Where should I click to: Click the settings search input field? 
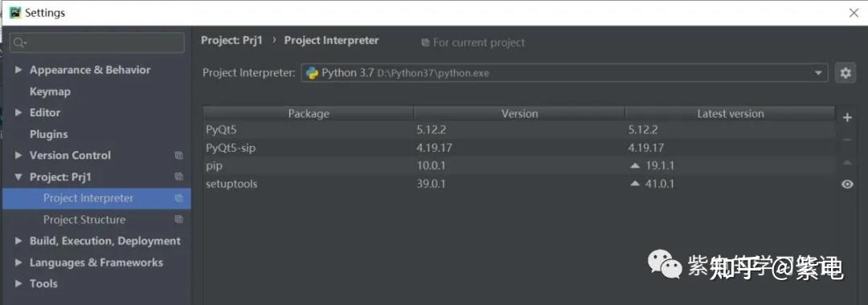click(x=97, y=43)
